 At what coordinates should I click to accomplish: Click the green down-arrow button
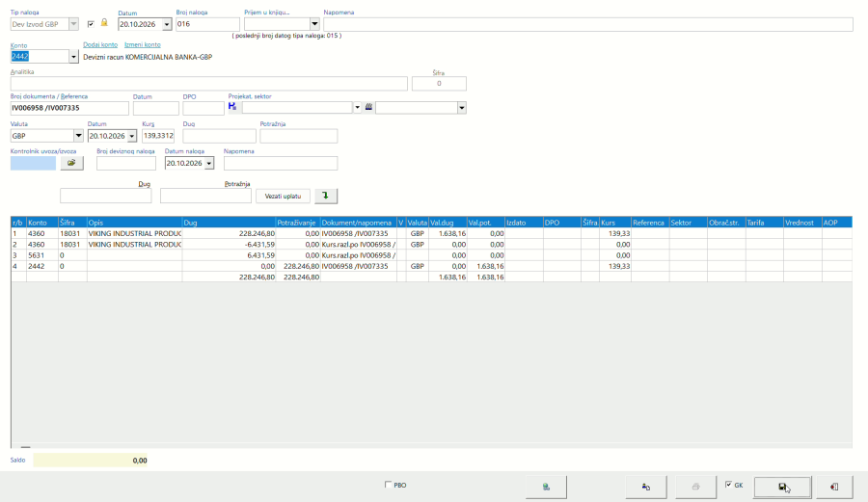click(326, 196)
